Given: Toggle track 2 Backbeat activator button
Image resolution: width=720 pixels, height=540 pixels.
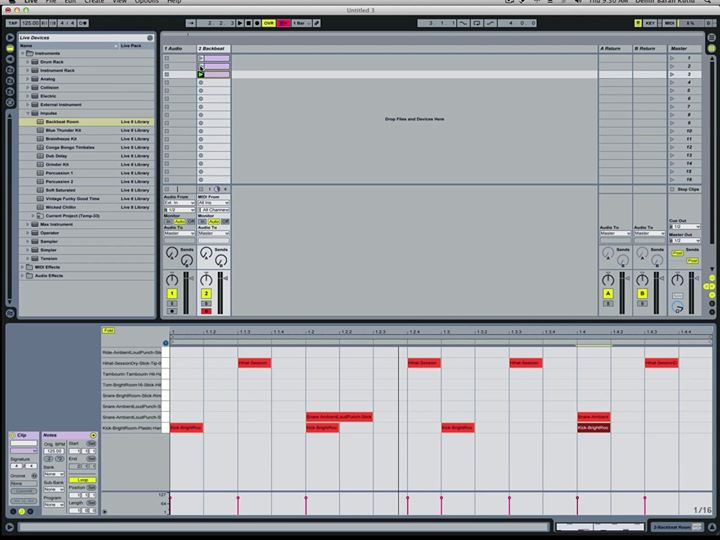Looking at the screenshot, I should coord(206,293).
